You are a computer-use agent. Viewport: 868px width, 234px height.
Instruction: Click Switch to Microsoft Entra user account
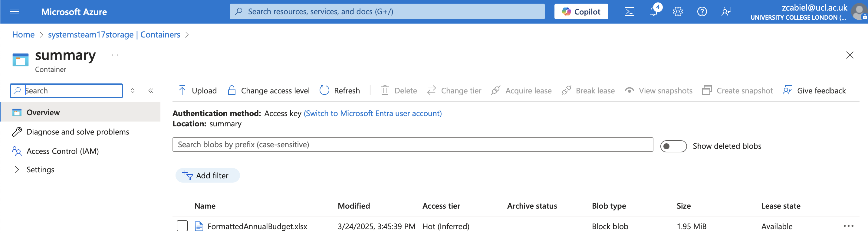coord(372,113)
